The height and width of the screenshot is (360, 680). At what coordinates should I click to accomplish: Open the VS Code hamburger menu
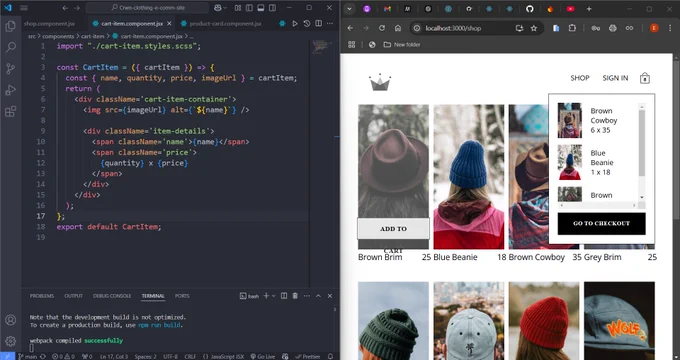tap(24, 8)
